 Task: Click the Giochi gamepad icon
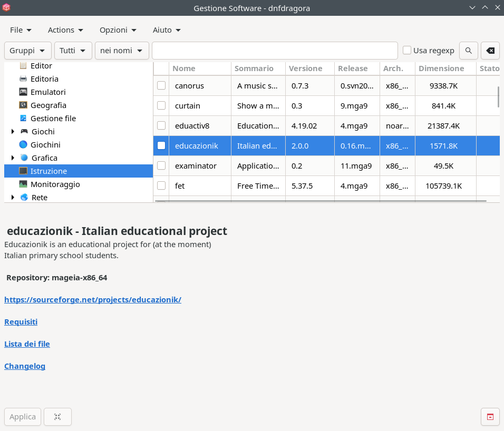[x=24, y=131]
